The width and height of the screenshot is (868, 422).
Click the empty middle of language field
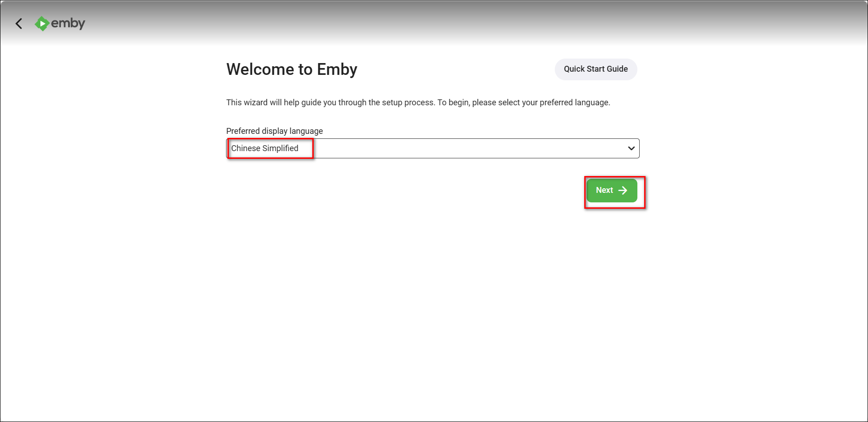[x=454, y=148]
